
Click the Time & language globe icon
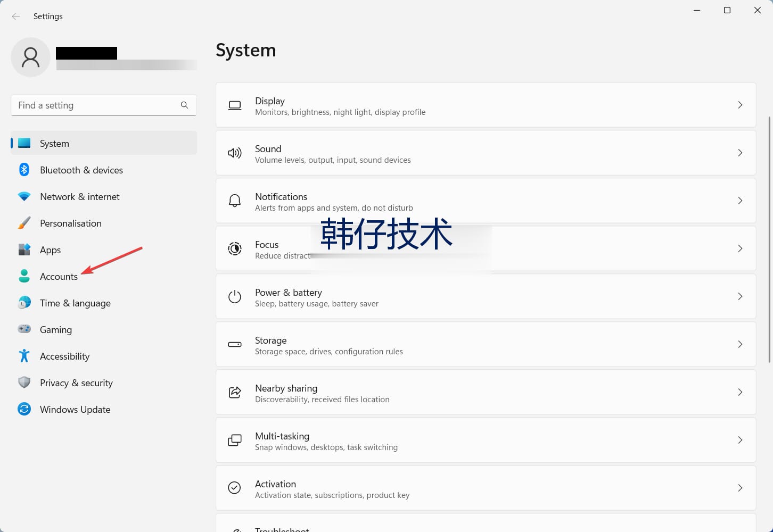(x=24, y=303)
